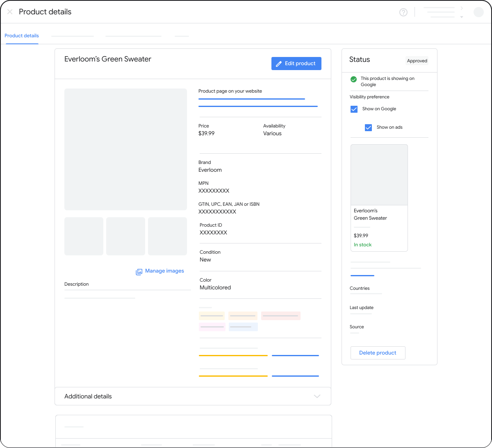Screen dimensions: 492x448
Task: Click the Everloom brand value
Action: (210, 170)
